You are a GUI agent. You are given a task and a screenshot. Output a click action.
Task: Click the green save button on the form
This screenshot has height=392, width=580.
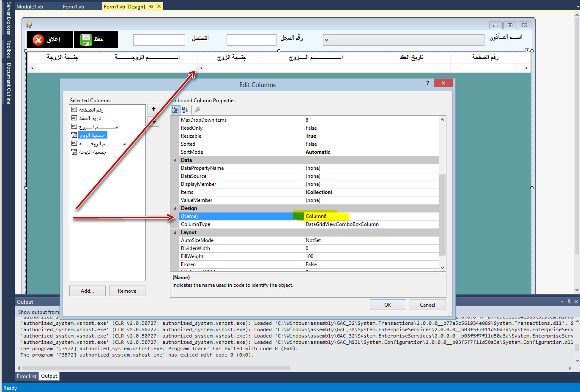coord(96,40)
